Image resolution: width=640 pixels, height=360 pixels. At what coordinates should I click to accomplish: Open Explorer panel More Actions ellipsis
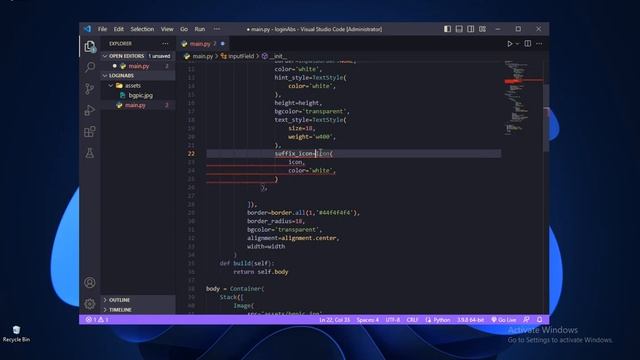pos(165,44)
